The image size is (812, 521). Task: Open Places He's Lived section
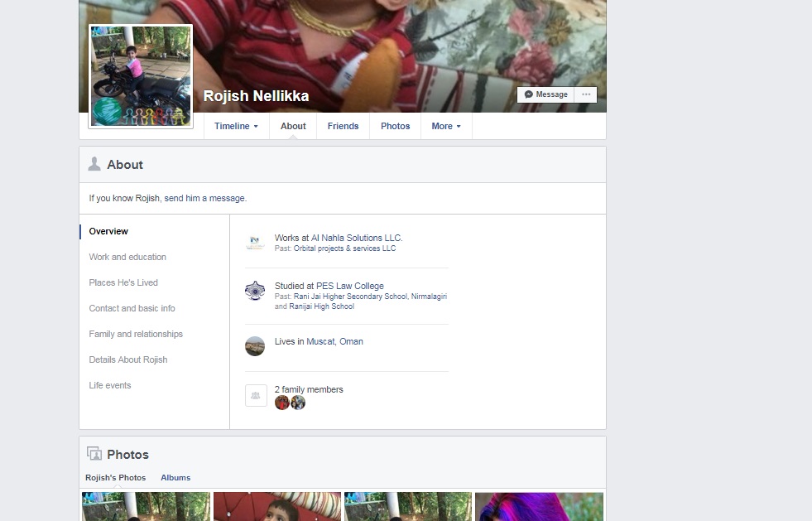(123, 282)
